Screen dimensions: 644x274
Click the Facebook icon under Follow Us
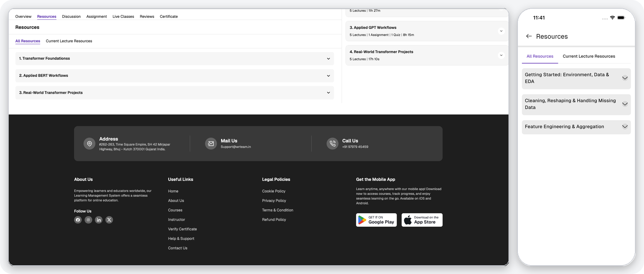(x=78, y=220)
